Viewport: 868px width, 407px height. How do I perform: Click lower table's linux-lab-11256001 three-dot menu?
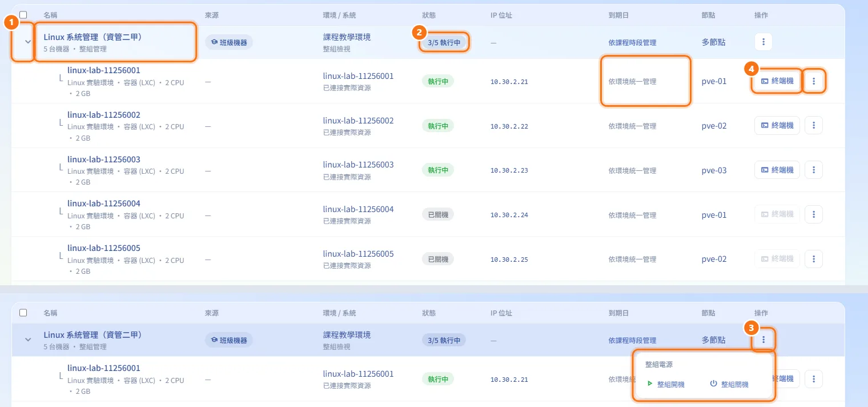(814, 378)
